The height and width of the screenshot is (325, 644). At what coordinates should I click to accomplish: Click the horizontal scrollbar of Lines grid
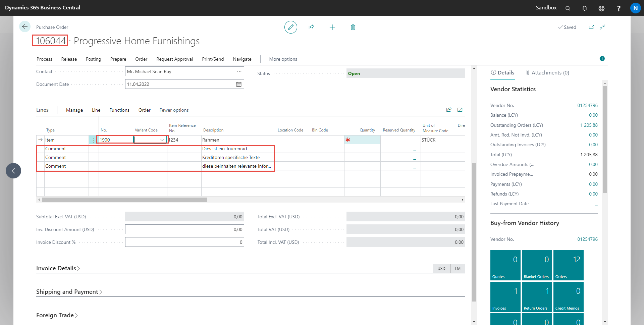pyautogui.click(x=124, y=200)
